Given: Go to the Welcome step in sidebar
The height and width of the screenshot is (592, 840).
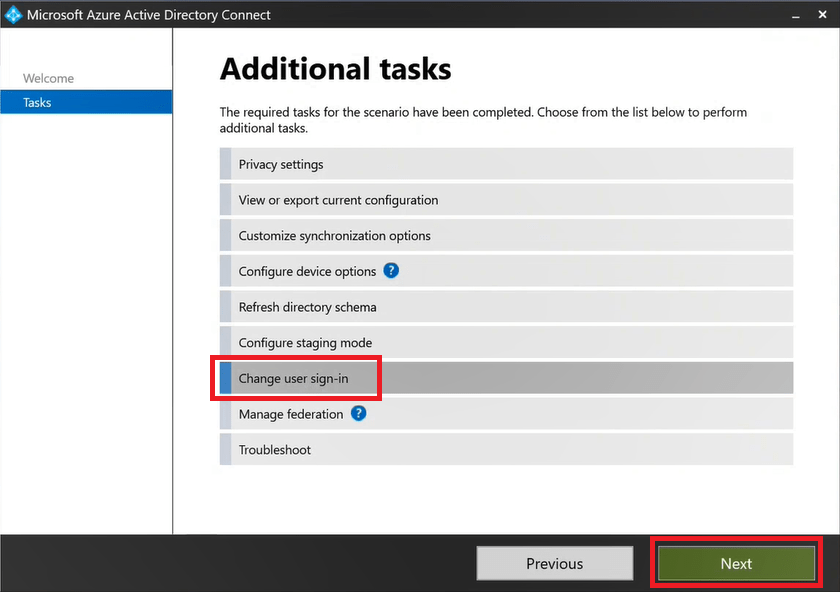Looking at the screenshot, I should pyautogui.click(x=48, y=78).
